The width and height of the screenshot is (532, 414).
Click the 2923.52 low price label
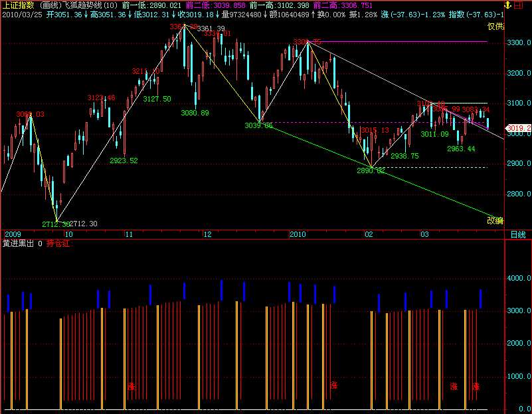pos(124,161)
